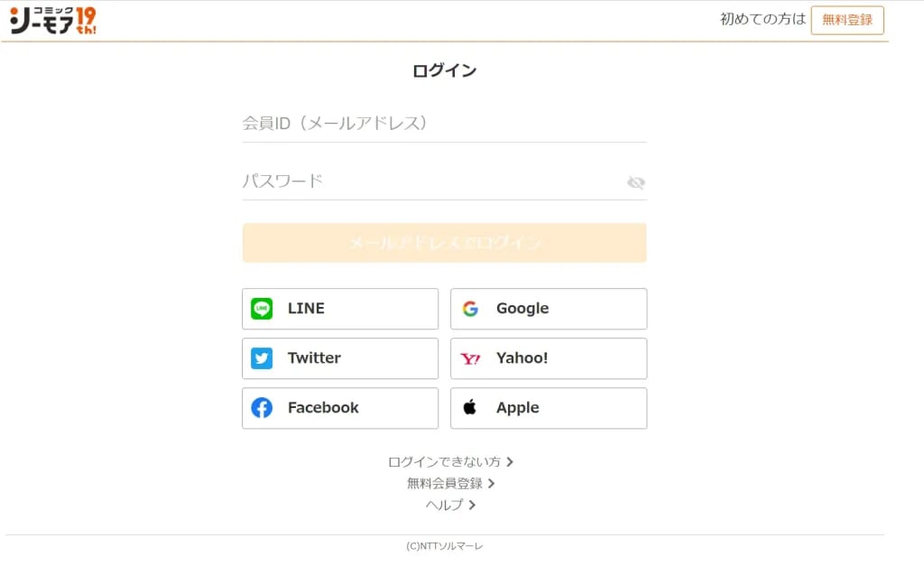Image resolution: width=924 pixels, height=566 pixels.
Task: Focus the 会員ID（メールアドレス） field
Action: pos(444,124)
